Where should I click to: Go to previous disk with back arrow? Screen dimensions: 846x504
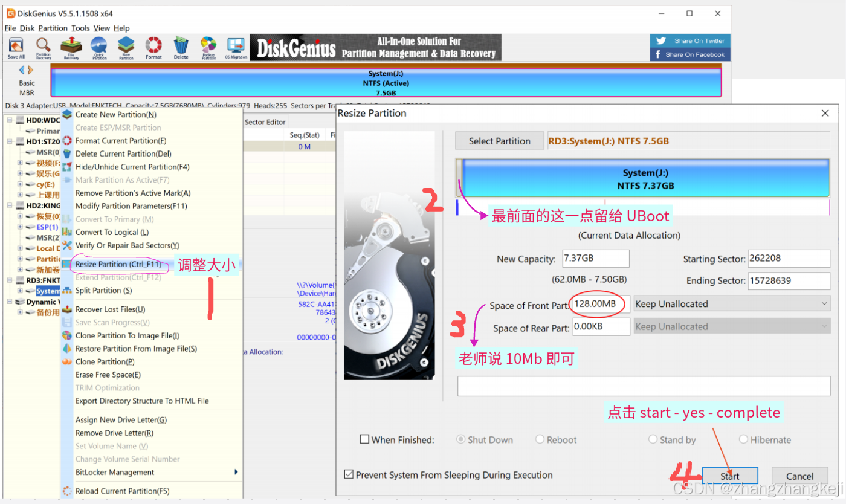(x=22, y=70)
